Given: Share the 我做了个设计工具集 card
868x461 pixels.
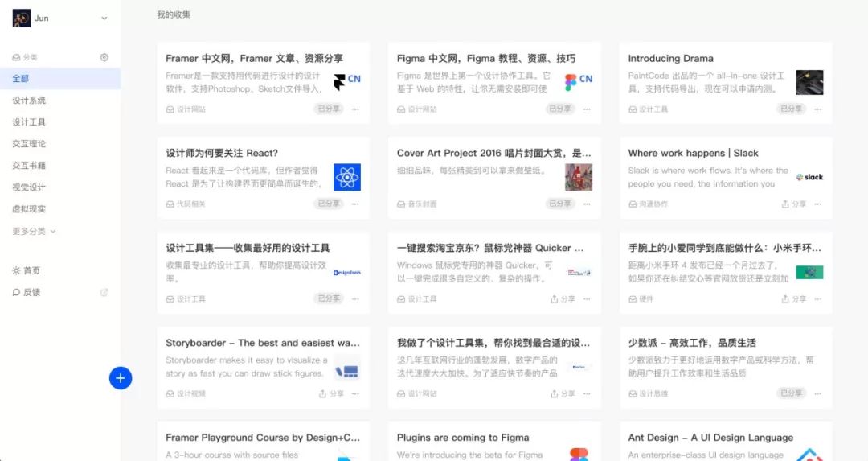Looking at the screenshot, I should point(563,393).
